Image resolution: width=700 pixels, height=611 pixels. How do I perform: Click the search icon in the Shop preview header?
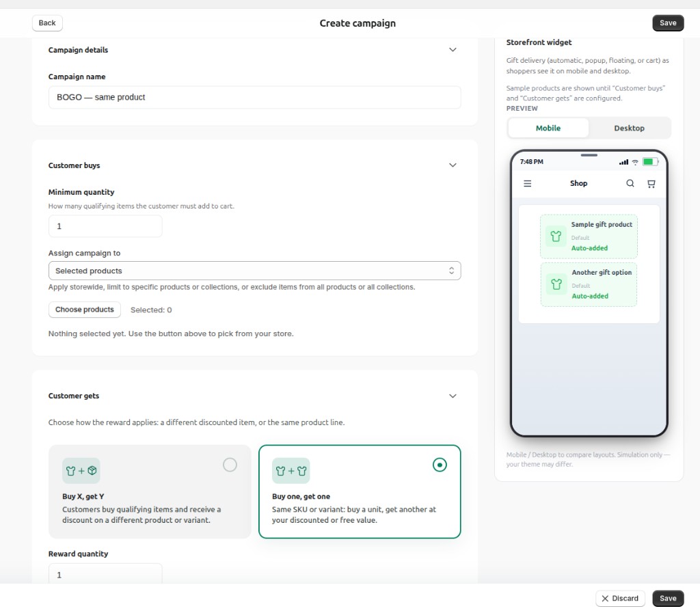[x=630, y=183]
